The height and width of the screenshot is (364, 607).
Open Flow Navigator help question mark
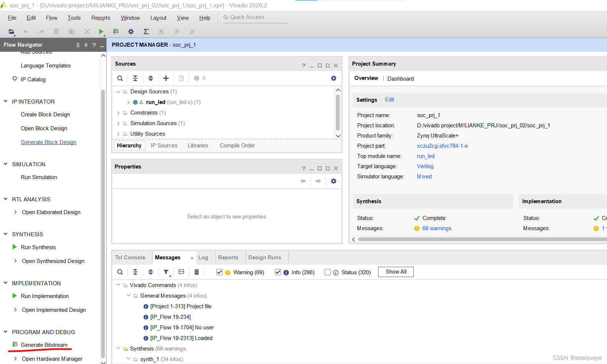coord(94,45)
